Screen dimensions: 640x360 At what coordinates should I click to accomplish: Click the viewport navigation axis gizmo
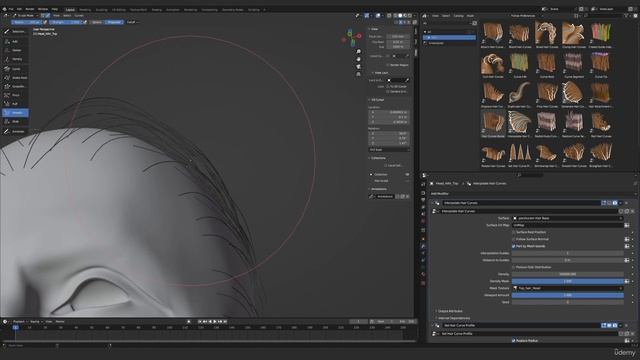coord(351,37)
